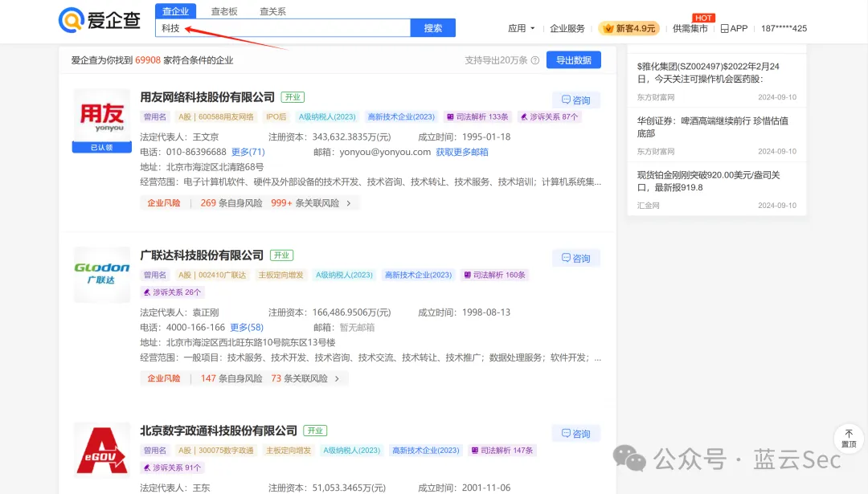Select the 查企业 tab
The height and width of the screenshot is (494, 868).
click(175, 11)
